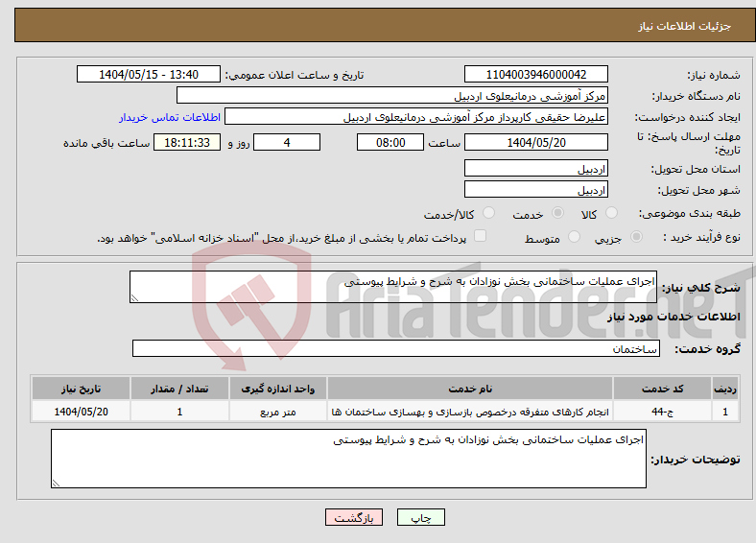Click the شهر محل تحویل field
Screen dimensions: 756x543
[535, 189]
